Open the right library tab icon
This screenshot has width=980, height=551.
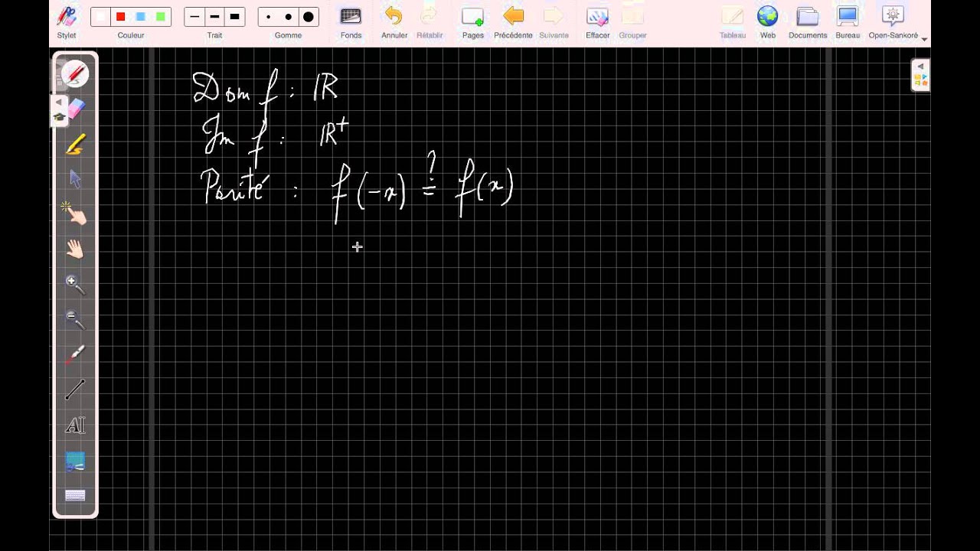921,80
